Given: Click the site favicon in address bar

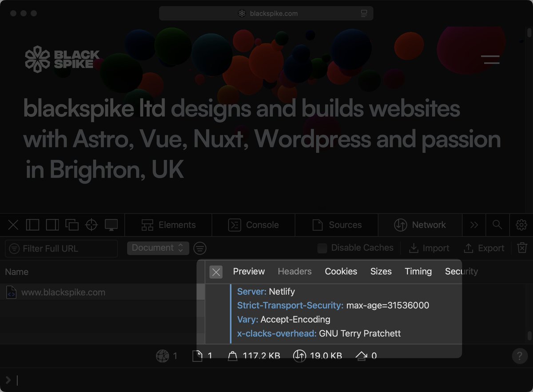Looking at the screenshot, I should point(242,13).
